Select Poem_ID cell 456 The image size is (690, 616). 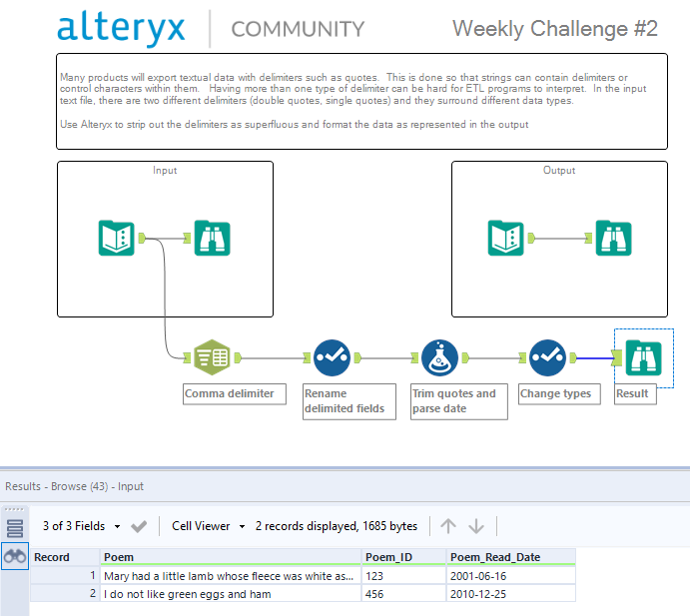pyautogui.click(x=403, y=594)
